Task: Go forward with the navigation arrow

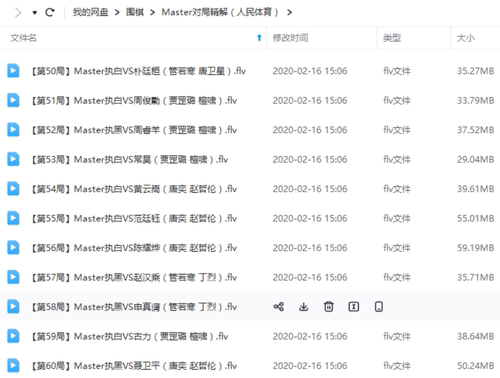Action: coord(18,13)
